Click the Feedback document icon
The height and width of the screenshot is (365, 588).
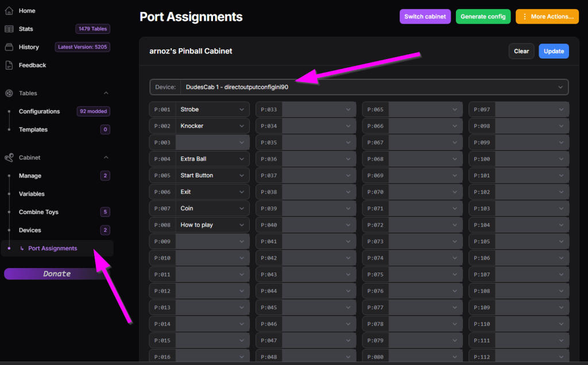[x=9, y=65]
